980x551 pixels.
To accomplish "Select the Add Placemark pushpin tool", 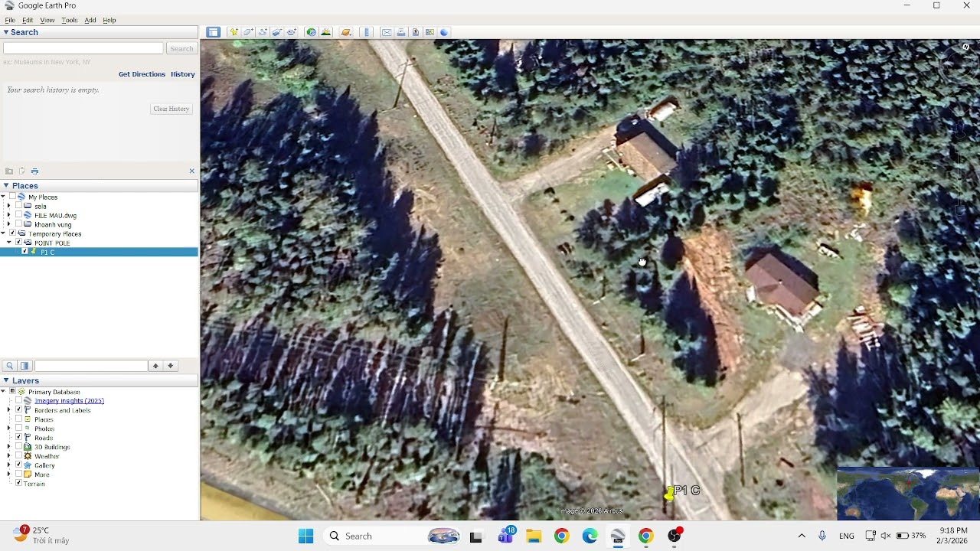I will coord(234,32).
